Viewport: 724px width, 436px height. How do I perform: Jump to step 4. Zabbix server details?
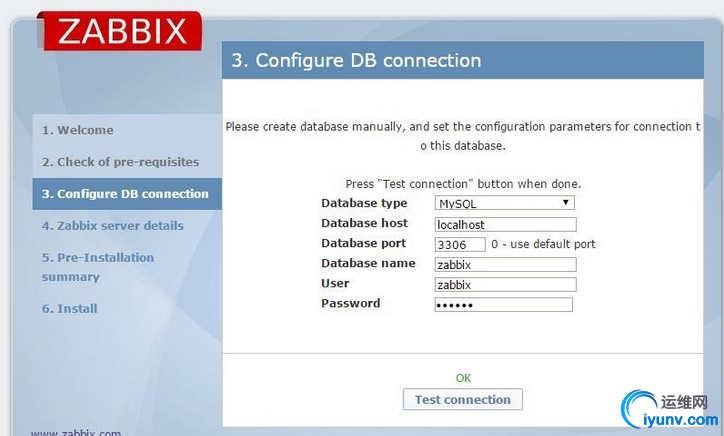(x=113, y=226)
